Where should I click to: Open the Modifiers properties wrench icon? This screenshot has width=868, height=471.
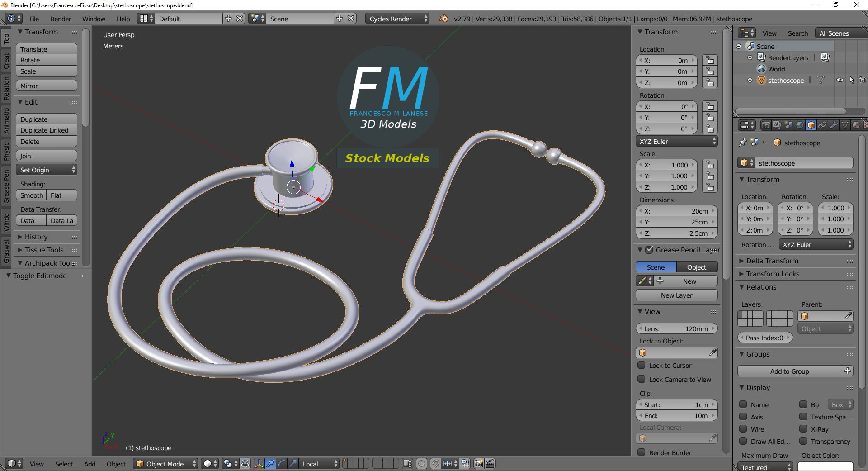[x=834, y=125]
